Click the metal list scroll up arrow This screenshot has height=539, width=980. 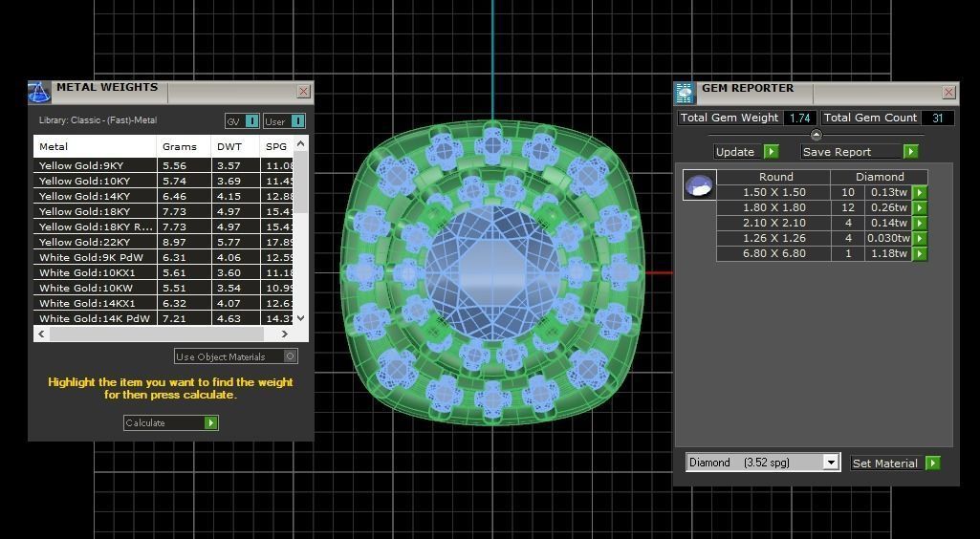[x=300, y=144]
